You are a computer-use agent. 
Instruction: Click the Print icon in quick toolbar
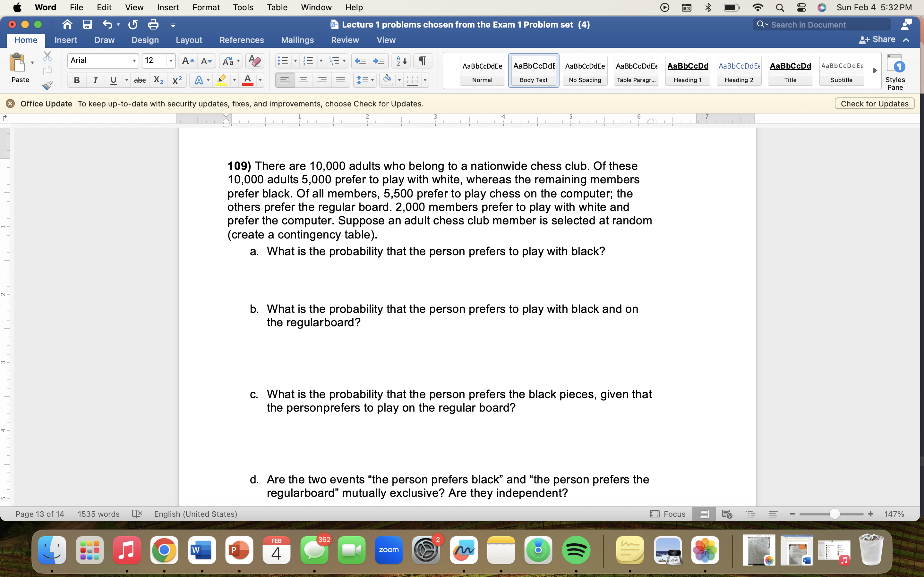[x=153, y=25]
